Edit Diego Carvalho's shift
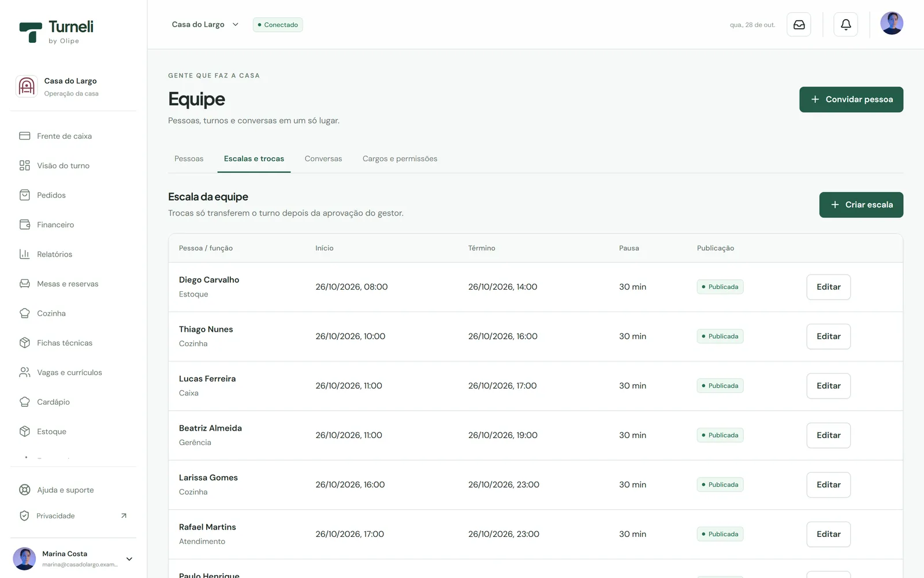This screenshot has height=578, width=924. (828, 287)
